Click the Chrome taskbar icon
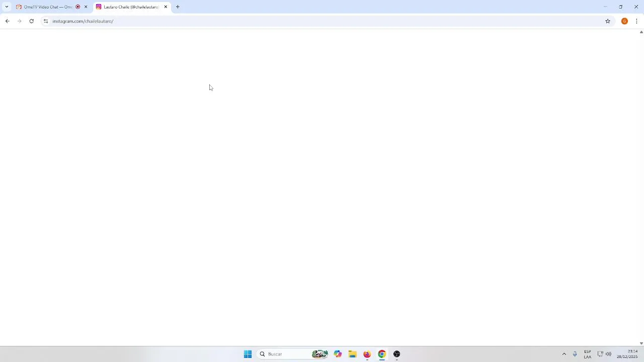This screenshot has height=362, width=644. point(382,354)
